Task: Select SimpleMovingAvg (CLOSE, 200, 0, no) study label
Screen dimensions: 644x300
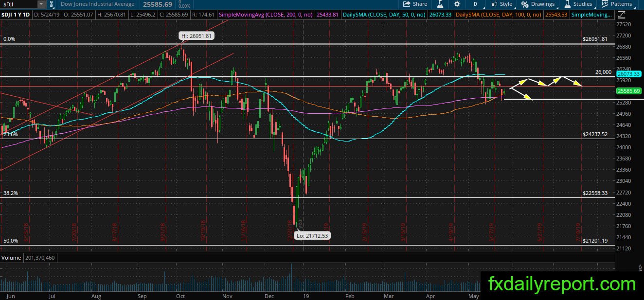Action: point(267,15)
